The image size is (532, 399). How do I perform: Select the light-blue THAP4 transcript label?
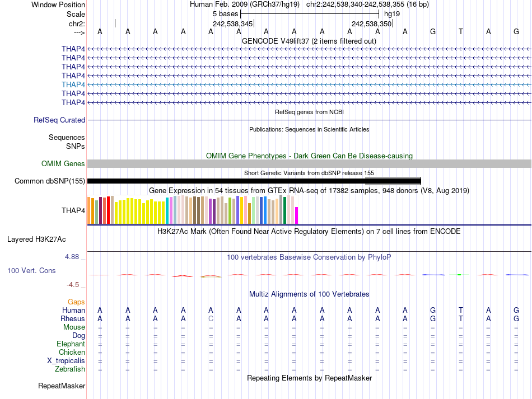pyautogui.click(x=73, y=85)
